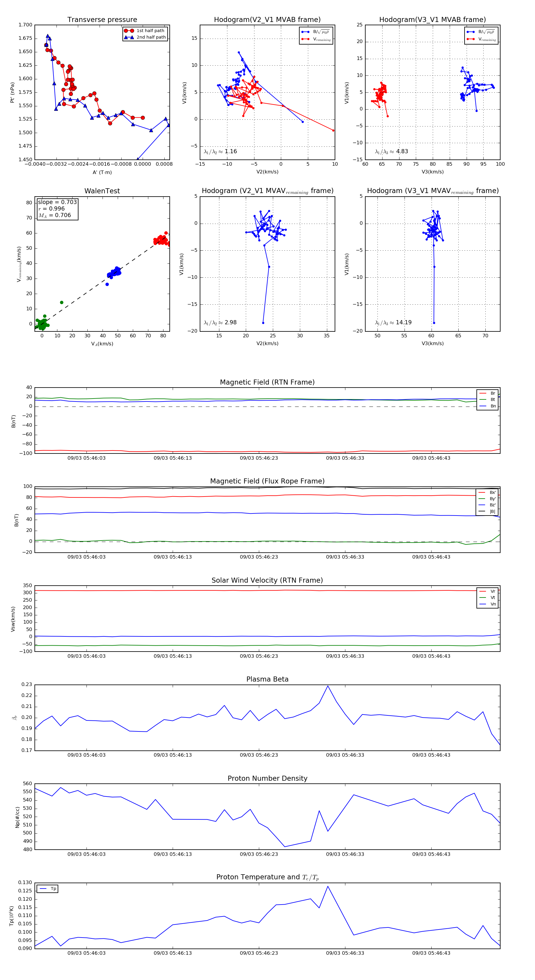Viewport: 535px width, 980px height.
Task: Click the "Proton Number Density" plot title
Action: click(x=267, y=778)
